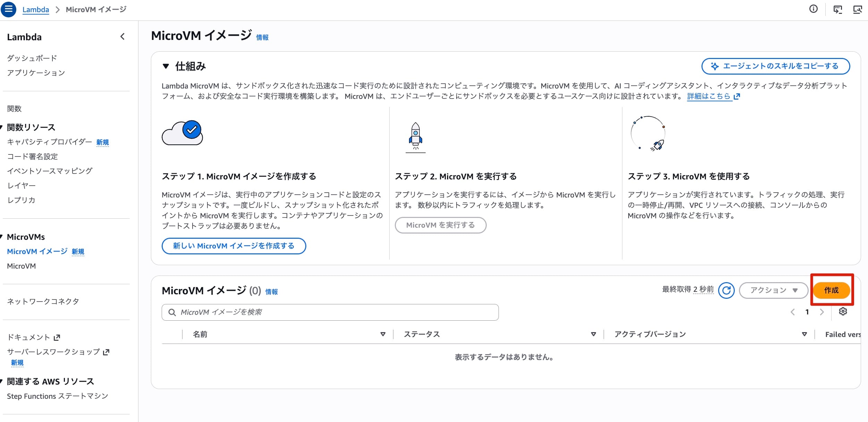Image resolution: width=868 pixels, height=422 pixels.
Task: Click page number 1 in pagination
Action: (x=807, y=312)
